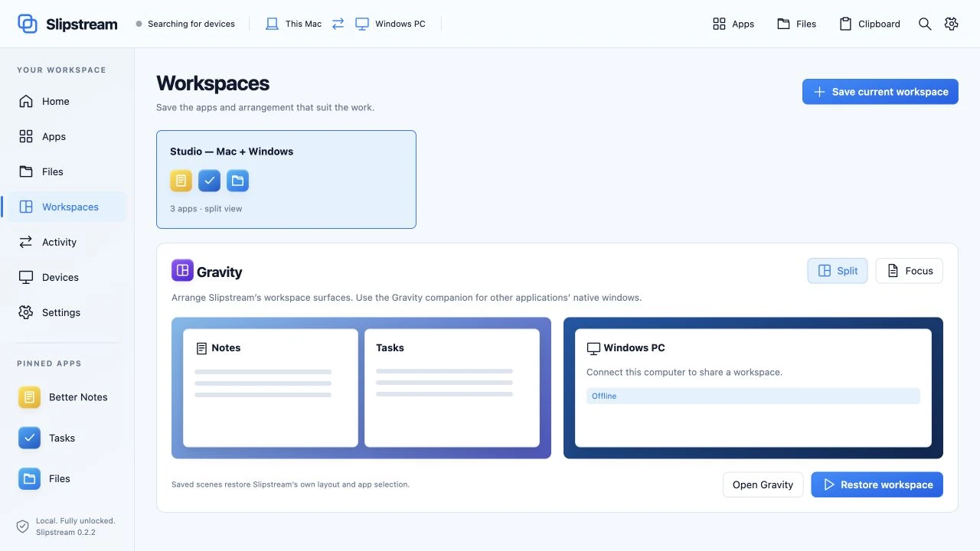
Task: Open Clipboard from the top bar
Action: click(x=870, y=24)
